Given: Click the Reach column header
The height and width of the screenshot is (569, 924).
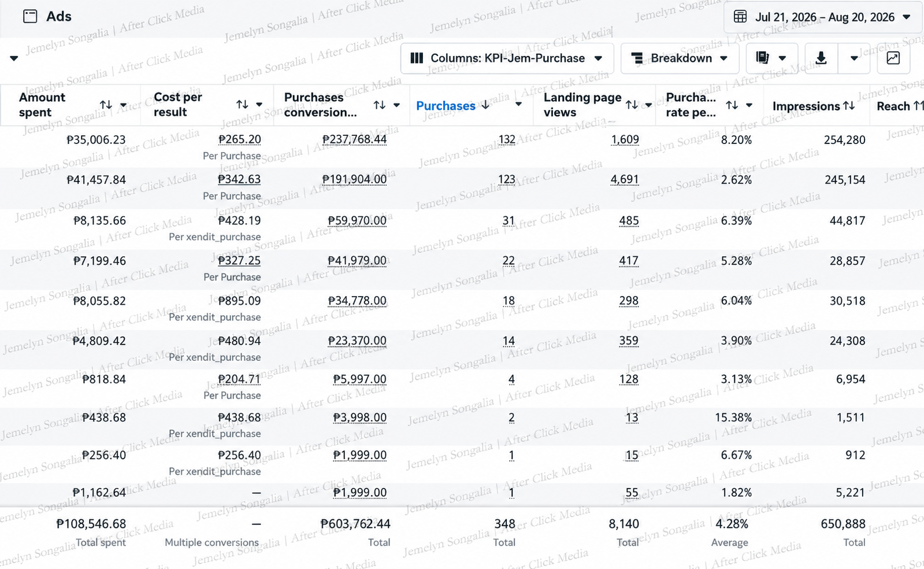Looking at the screenshot, I should 893,106.
